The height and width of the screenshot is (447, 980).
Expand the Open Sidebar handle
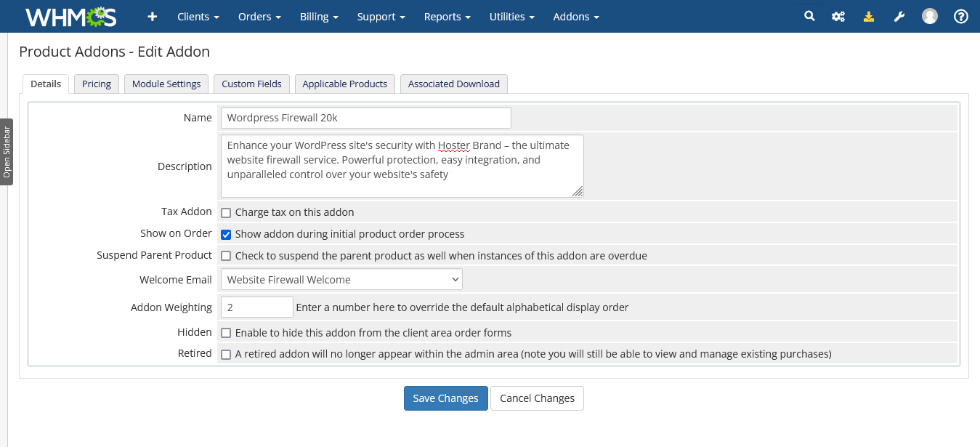(x=7, y=152)
